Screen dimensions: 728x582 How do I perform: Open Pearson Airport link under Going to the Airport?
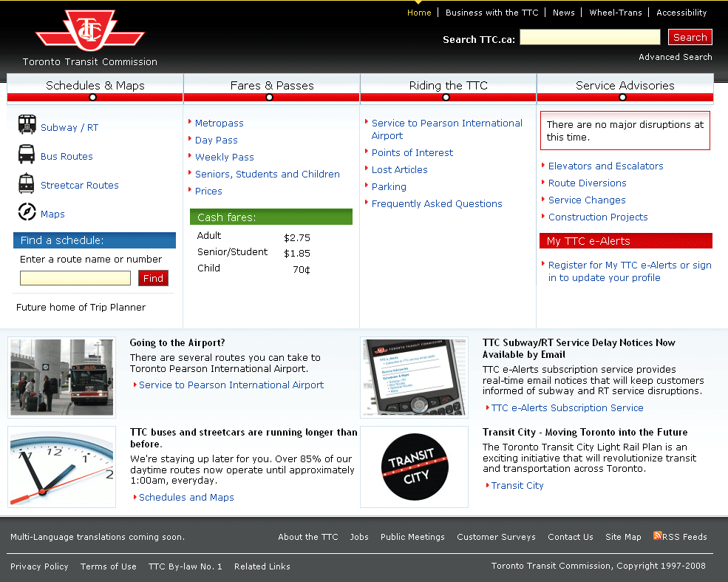coord(231,385)
